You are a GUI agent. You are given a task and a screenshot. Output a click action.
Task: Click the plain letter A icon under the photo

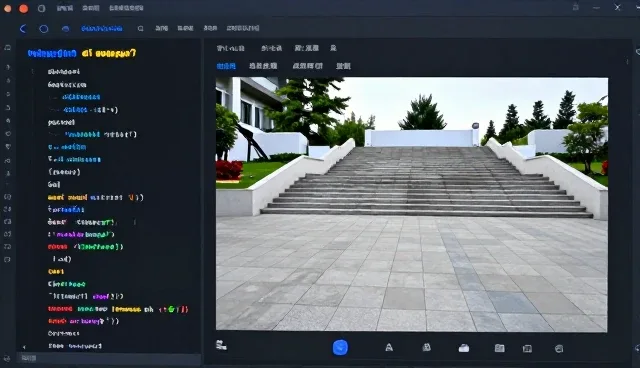pyautogui.click(x=389, y=348)
